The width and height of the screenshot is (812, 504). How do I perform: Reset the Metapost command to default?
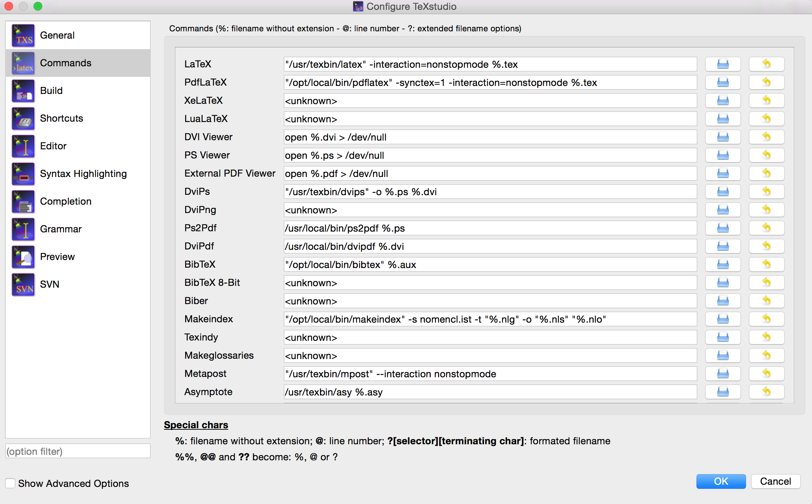[766, 374]
